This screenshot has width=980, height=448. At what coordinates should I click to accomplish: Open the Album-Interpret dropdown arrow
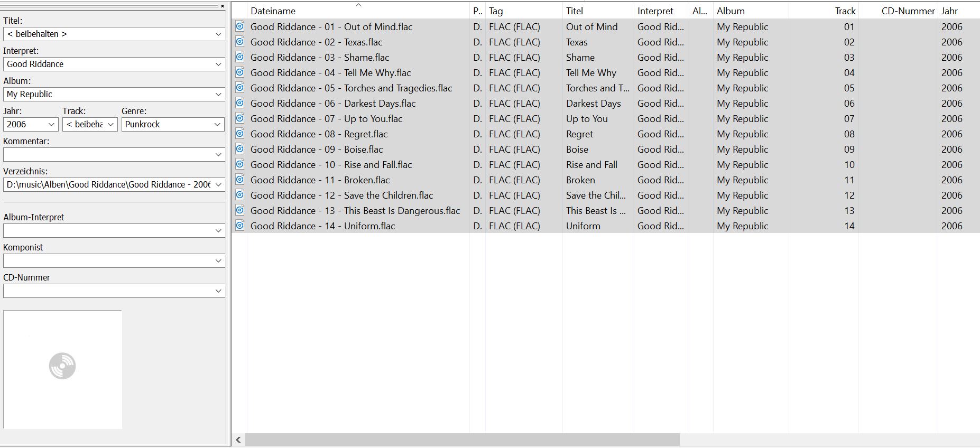tap(218, 230)
